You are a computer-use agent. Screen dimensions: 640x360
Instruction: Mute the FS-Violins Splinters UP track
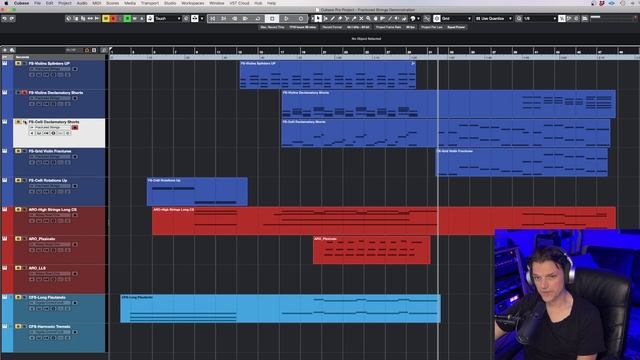[18, 63]
